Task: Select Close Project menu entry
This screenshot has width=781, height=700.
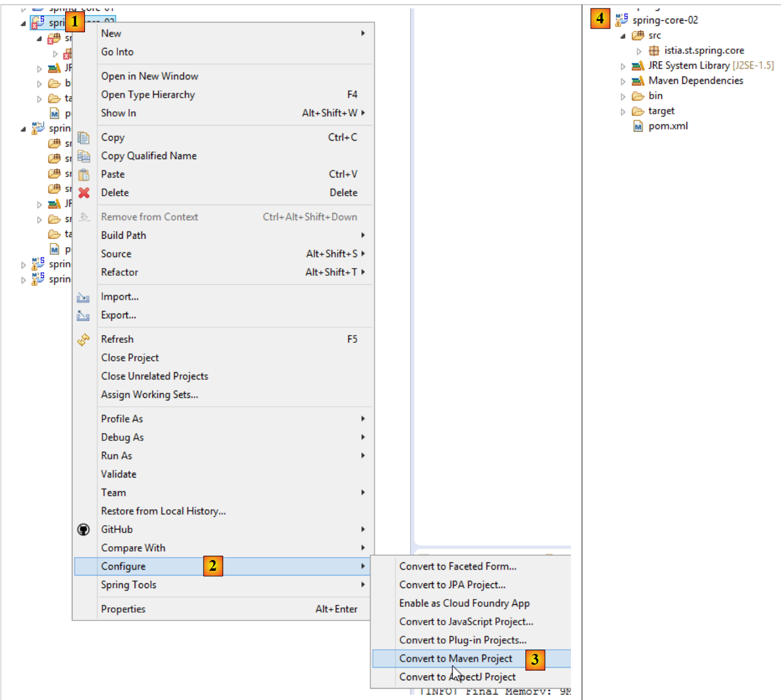Action: [130, 358]
